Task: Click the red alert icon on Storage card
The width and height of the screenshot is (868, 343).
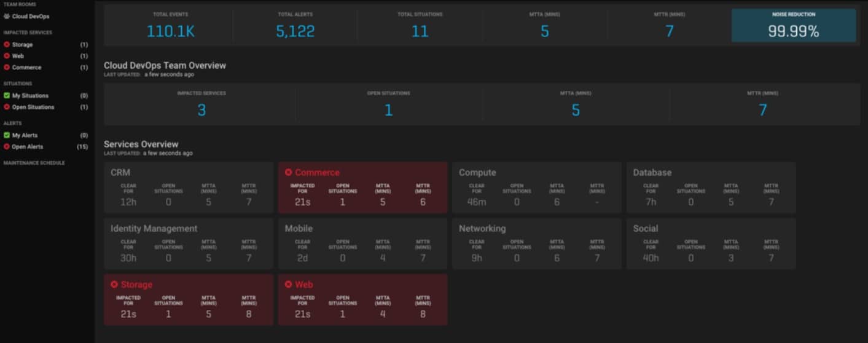Action: (114, 285)
